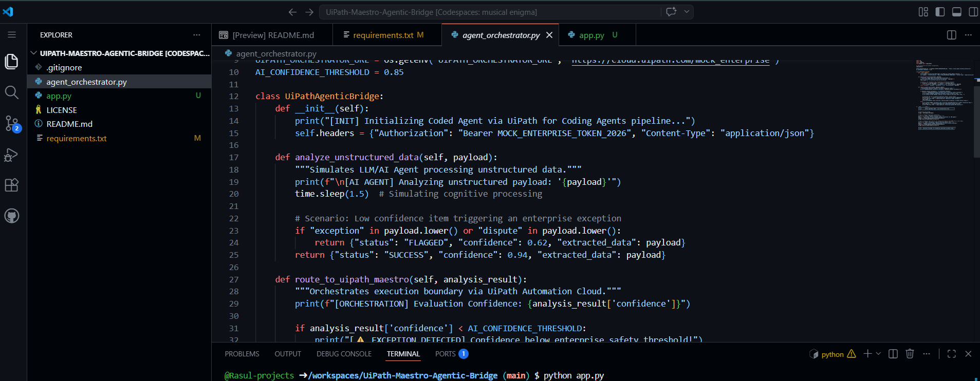Click the code minimap overview
The image size is (980, 381).
pos(945,95)
